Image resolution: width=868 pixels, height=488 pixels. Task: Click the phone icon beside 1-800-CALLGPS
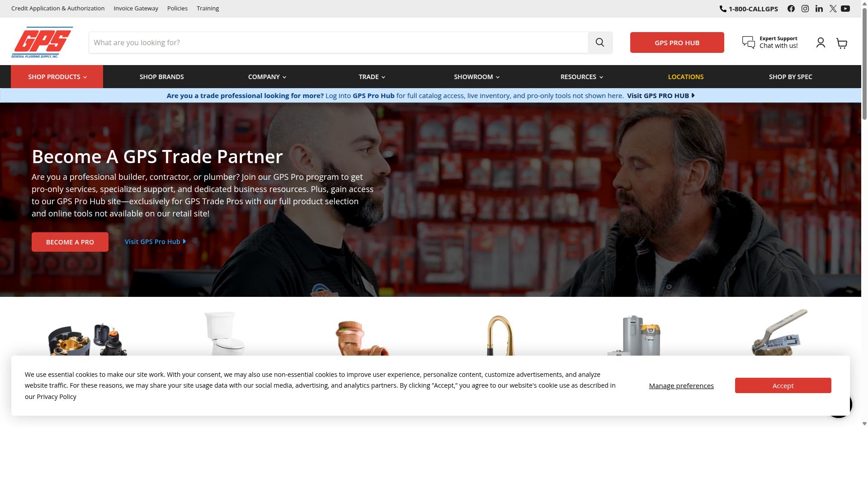click(x=723, y=9)
